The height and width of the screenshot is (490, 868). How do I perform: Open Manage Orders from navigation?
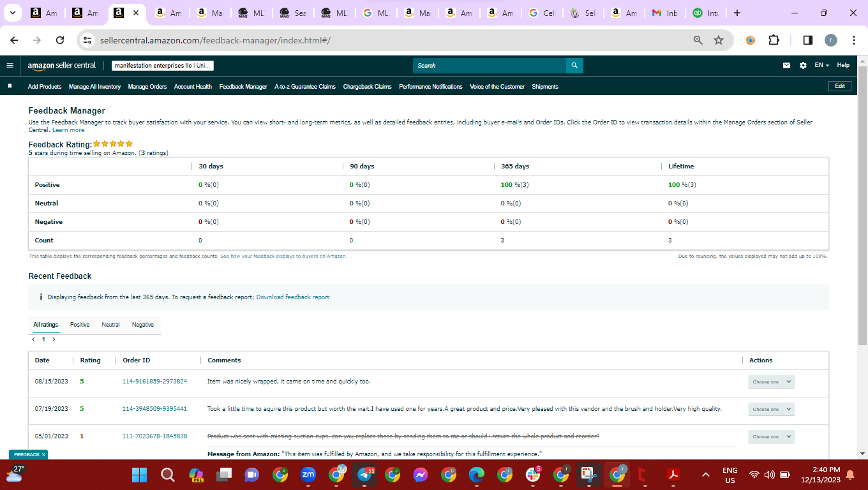pos(147,87)
